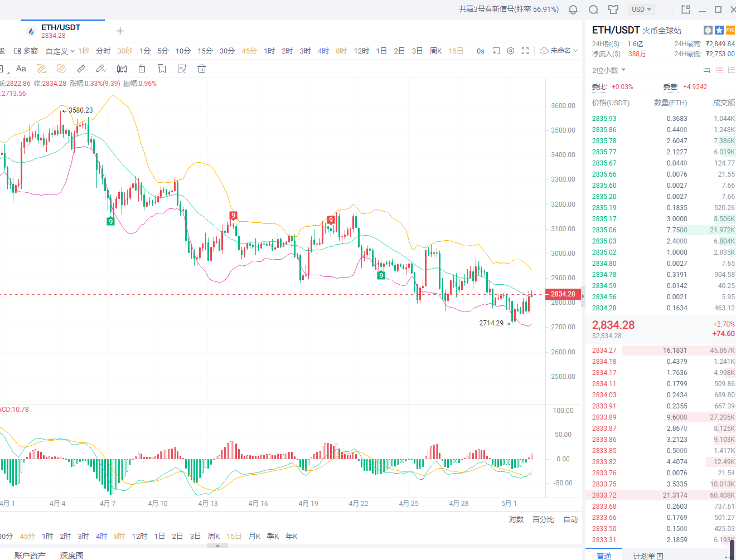Open the 2位小数 decimal precision dropdown
This screenshot has height=560, width=736.
coord(609,70)
